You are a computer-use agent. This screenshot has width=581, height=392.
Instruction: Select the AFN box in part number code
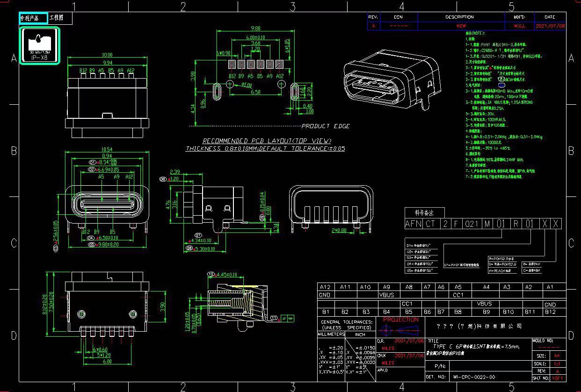click(414, 224)
